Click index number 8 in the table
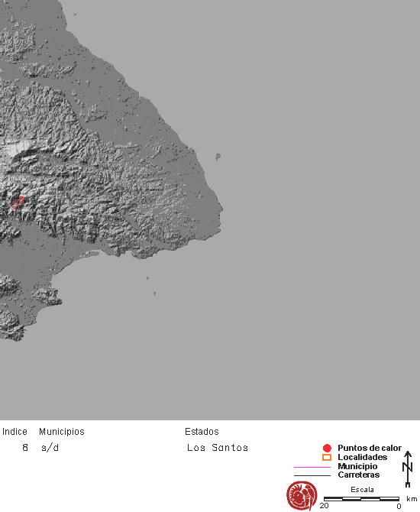The image size is (420, 512). (x=25, y=447)
